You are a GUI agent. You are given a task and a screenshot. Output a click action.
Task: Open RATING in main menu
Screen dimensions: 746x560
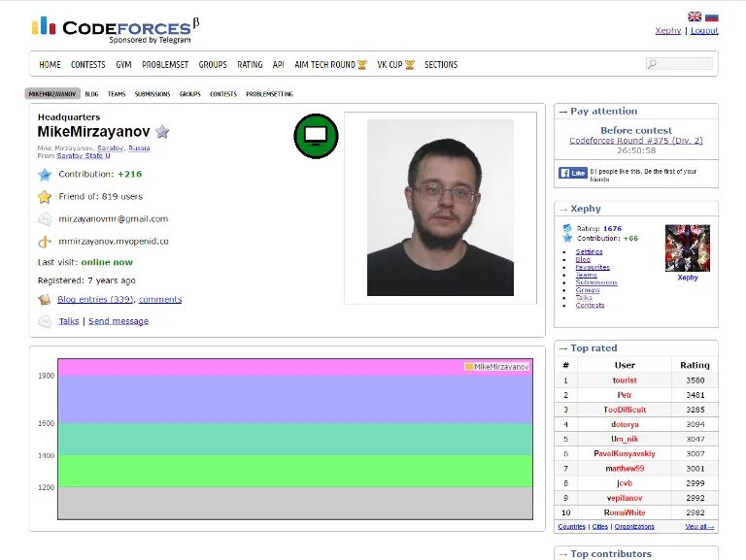click(x=250, y=65)
